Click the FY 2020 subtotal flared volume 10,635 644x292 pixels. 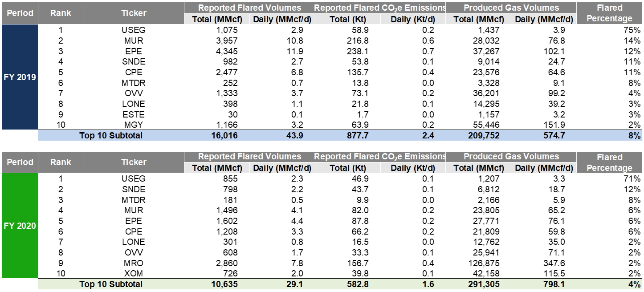[225, 284]
